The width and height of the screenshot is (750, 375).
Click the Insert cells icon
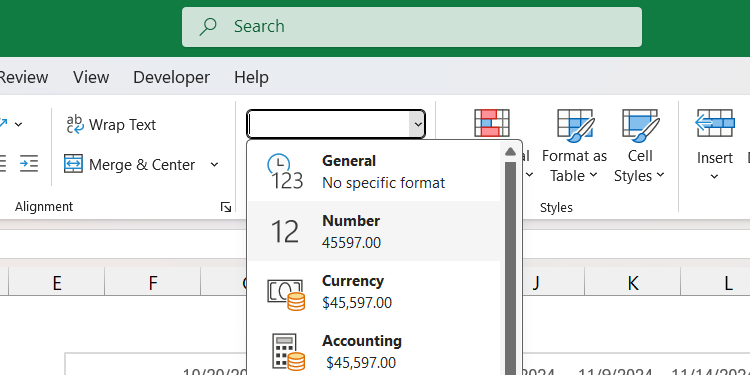tap(715, 123)
